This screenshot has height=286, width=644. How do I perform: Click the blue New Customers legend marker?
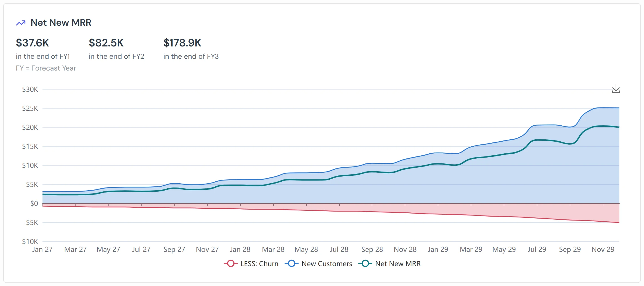[x=292, y=264]
